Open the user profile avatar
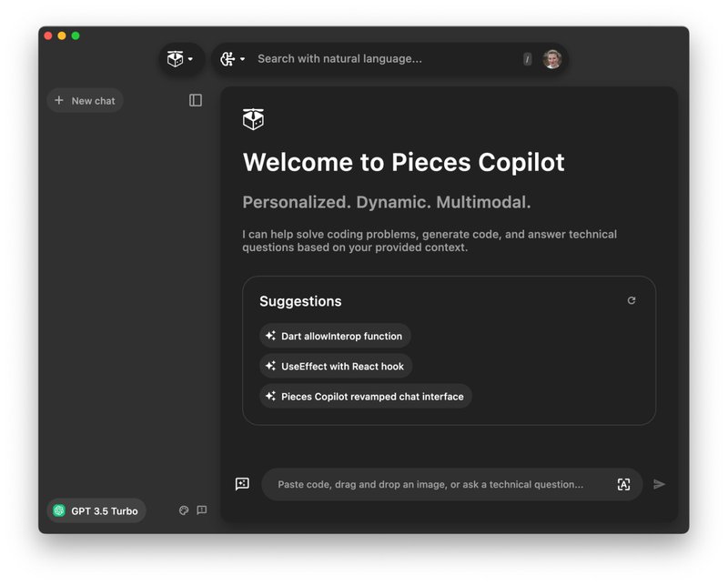Screen dimensions: 728x585 click(x=552, y=59)
